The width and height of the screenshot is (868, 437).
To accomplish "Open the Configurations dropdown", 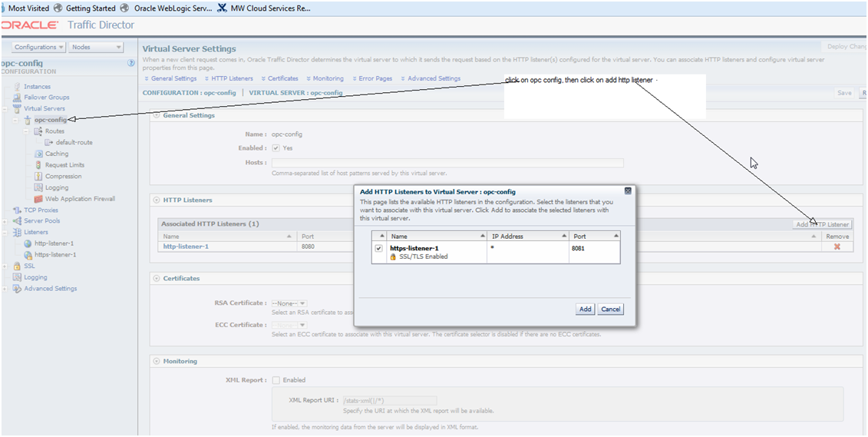I will point(38,48).
